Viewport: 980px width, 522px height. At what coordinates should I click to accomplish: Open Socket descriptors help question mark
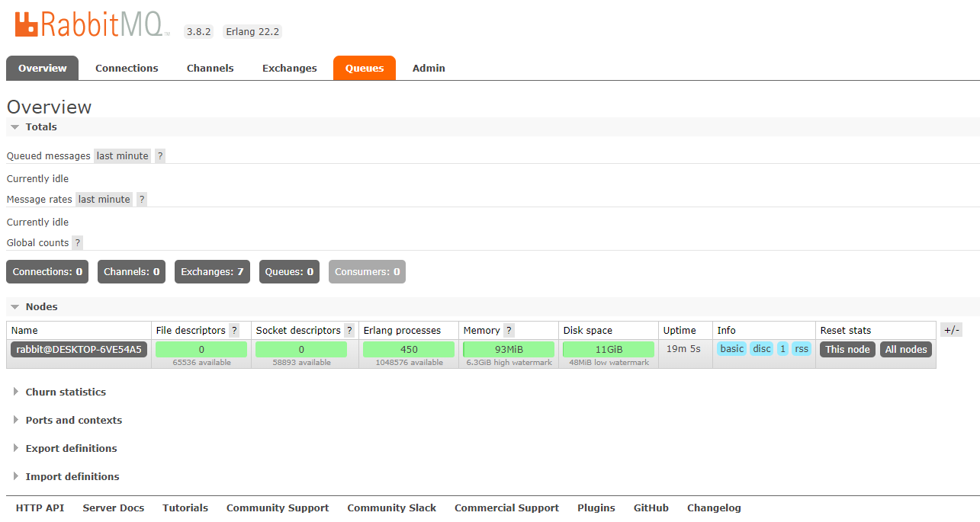point(349,330)
